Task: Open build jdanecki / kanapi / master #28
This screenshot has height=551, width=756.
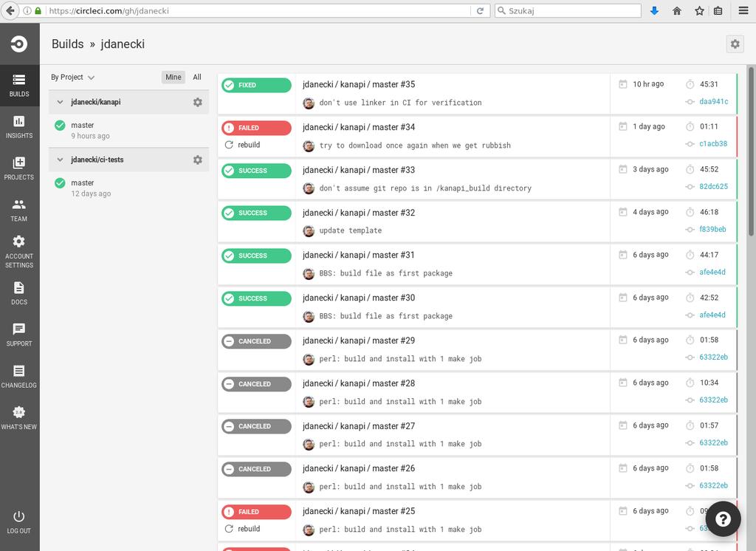Action: (x=359, y=383)
